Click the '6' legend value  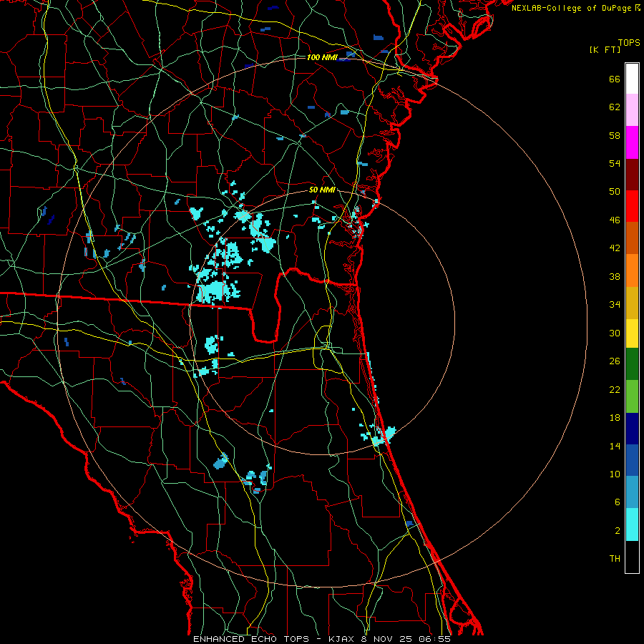618,502
